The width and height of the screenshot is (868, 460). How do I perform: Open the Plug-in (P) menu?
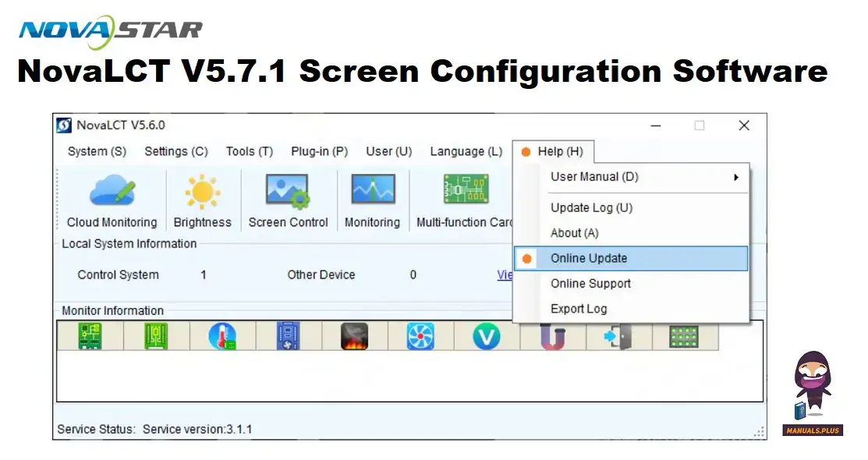320,151
